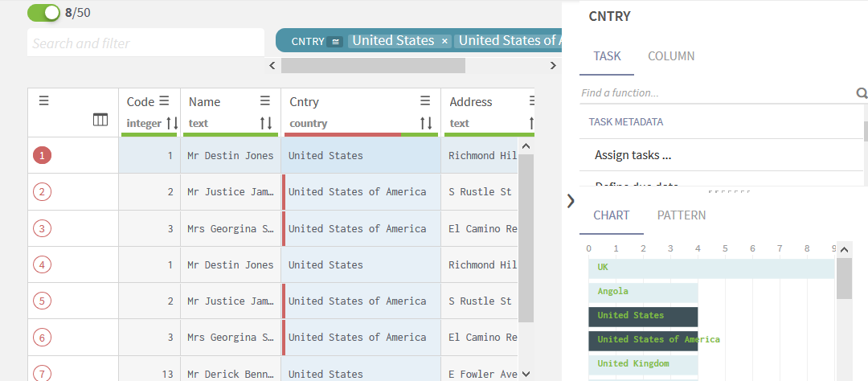Open the Name column menu

click(265, 101)
